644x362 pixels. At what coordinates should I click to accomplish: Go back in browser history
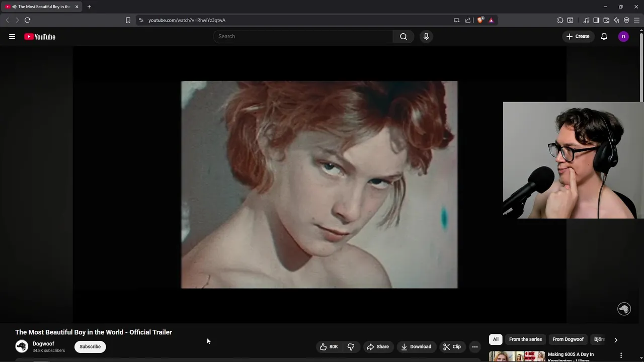(7, 20)
